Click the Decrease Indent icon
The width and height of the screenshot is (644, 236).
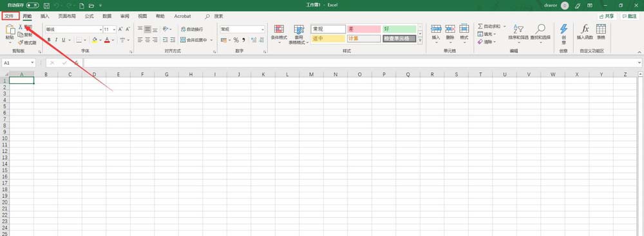coord(166,40)
